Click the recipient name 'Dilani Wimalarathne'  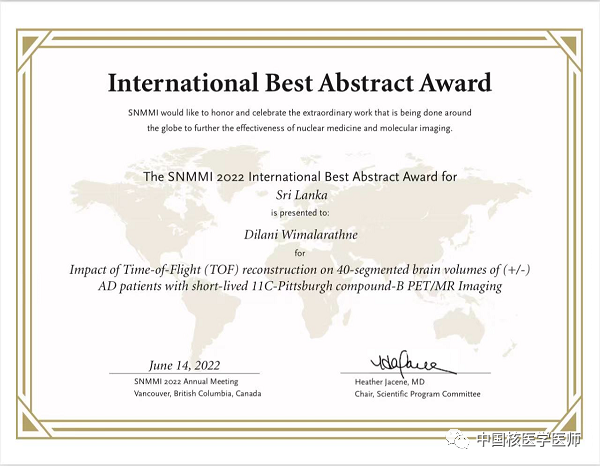[301, 234]
